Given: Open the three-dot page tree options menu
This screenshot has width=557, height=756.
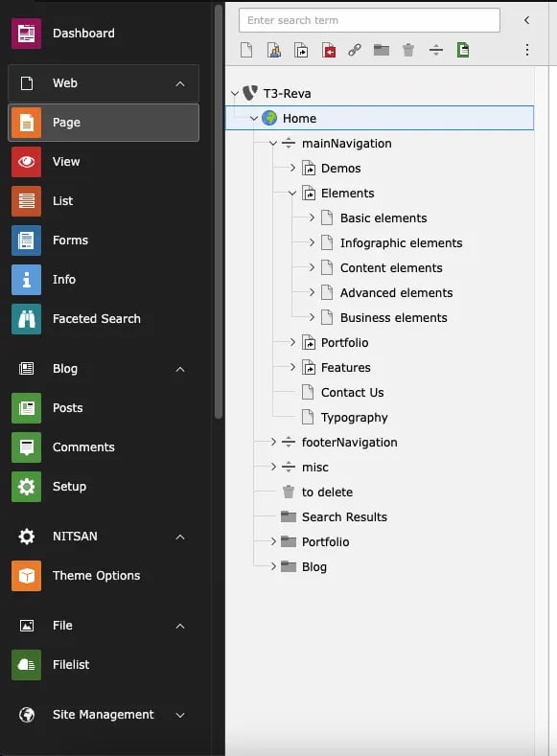Looking at the screenshot, I should (527, 50).
